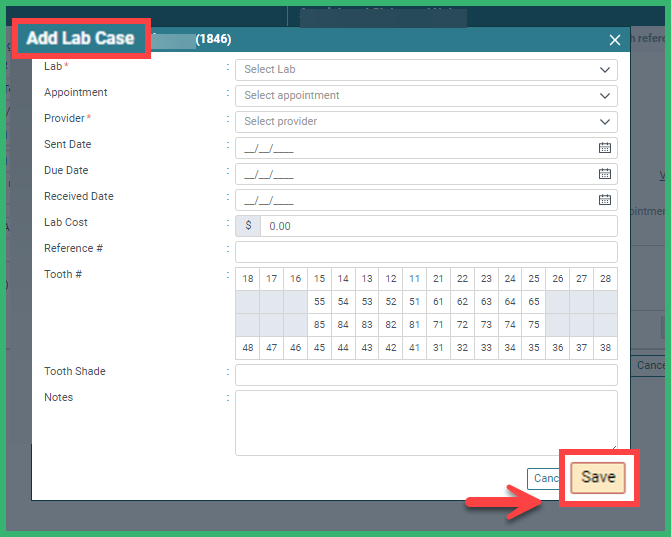Pick tooth number 25

[534, 279]
